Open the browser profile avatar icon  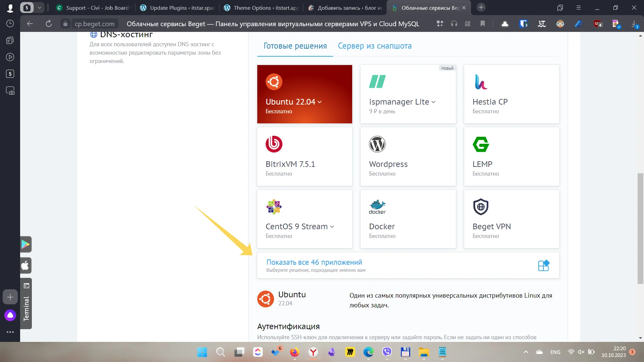point(10,8)
